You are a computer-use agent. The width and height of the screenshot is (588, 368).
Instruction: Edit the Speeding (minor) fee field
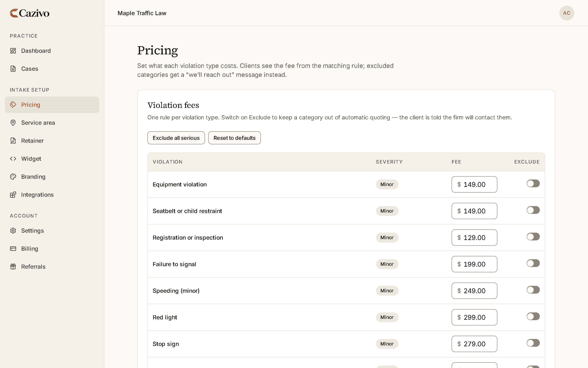pos(474,291)
